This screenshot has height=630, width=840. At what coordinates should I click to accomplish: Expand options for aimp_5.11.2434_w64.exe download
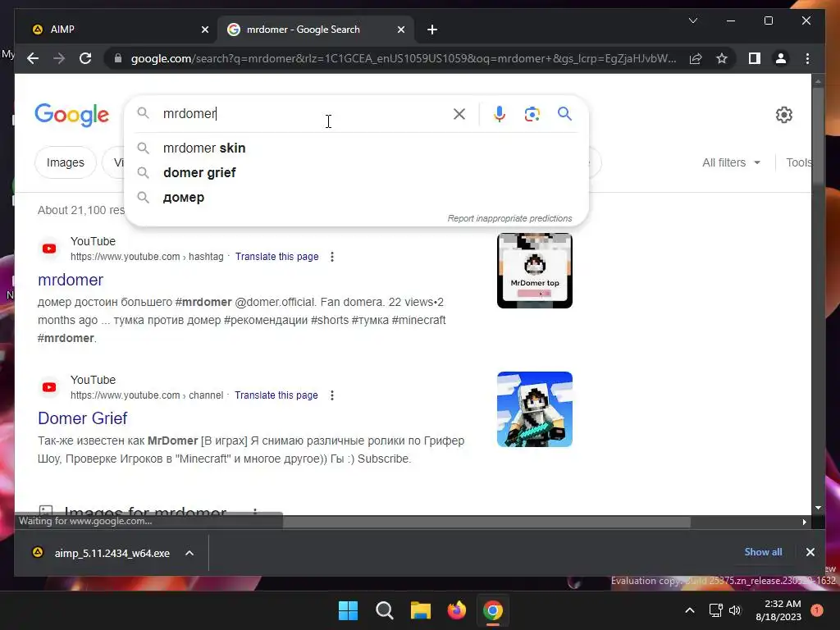pyautogui.click(x=189, y=553)
